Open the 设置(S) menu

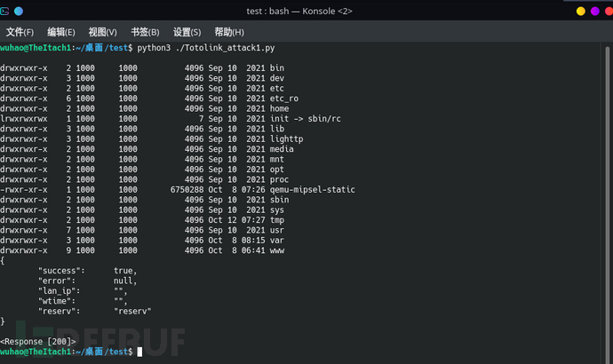click(187, 32)
